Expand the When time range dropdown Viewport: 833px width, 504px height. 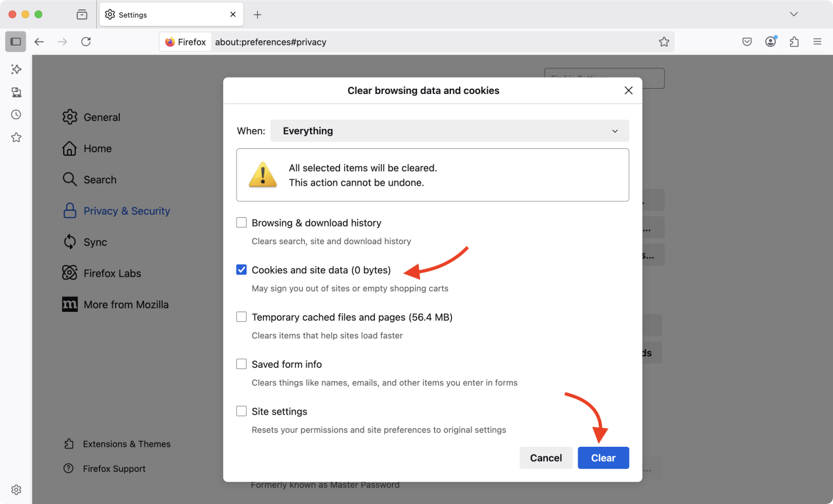[449, 131]
